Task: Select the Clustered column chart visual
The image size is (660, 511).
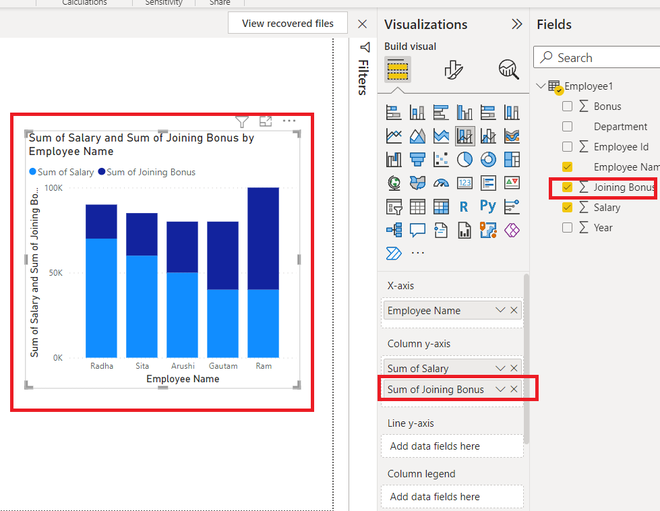Action: 465,113
